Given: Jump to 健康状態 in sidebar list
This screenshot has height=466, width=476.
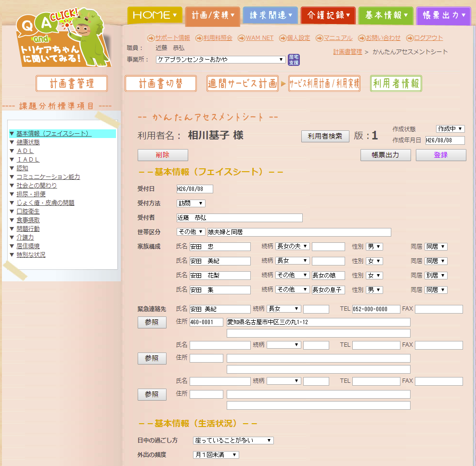Looking at the screenshot, I should [28, 142].
